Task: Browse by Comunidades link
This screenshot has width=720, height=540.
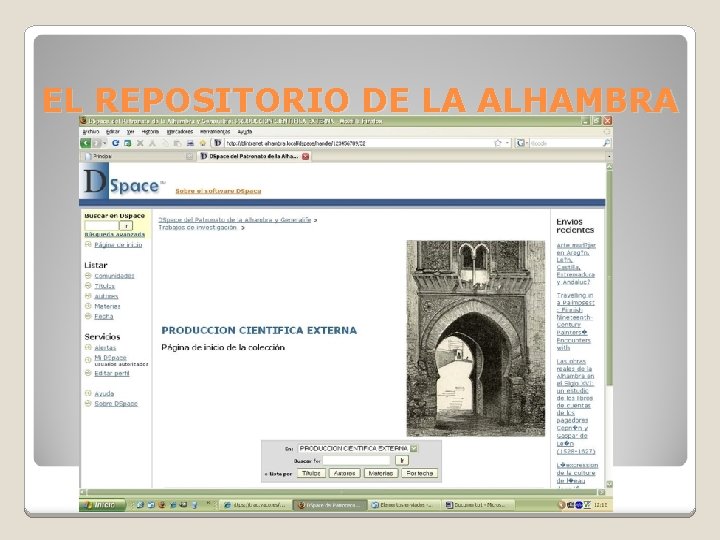Action: tap(114, 276)
